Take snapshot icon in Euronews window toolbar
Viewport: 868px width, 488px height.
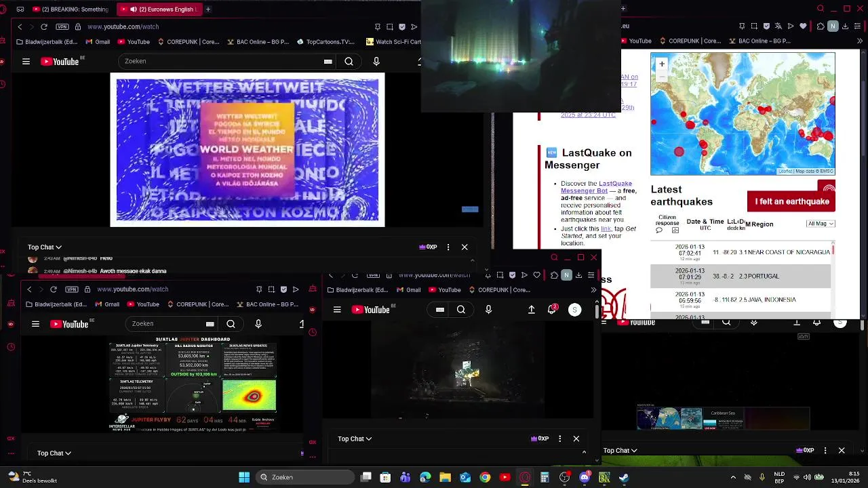tap(390, 26)
